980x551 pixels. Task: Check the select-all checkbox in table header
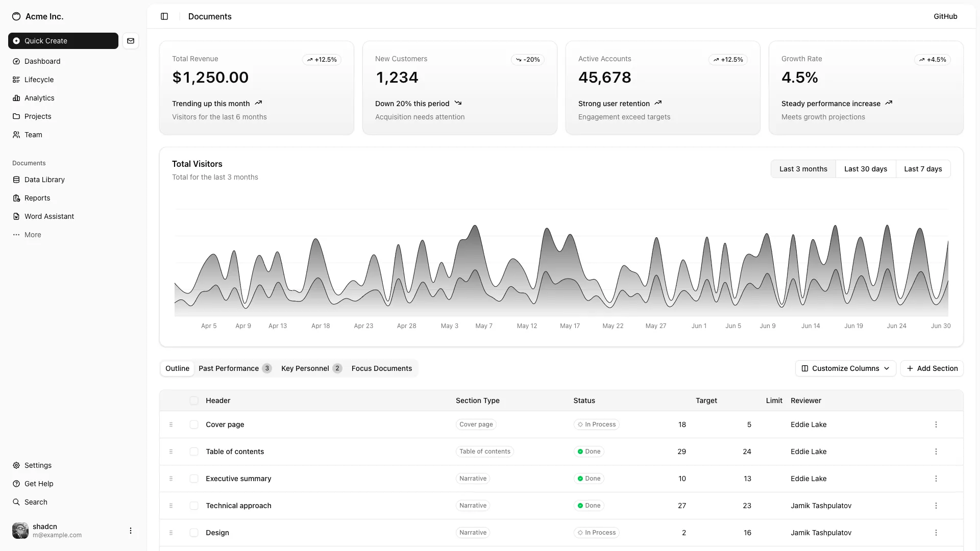pos(194,400)
